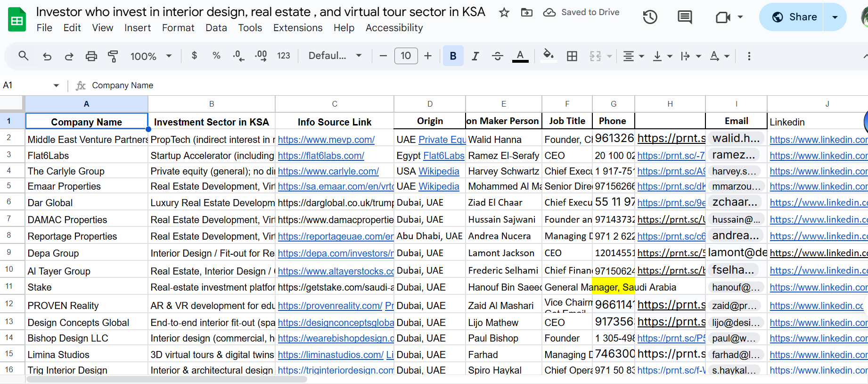Image resolution: width=868 pixels, height=384 pixels.
Task: Open the font family dropdown
Action: click(335, 56)
